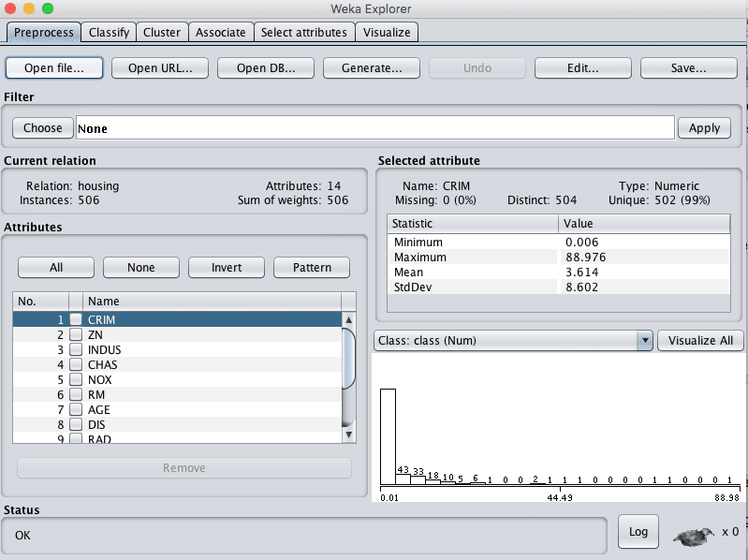Click the Visualize All button

[x=700, y=341]
